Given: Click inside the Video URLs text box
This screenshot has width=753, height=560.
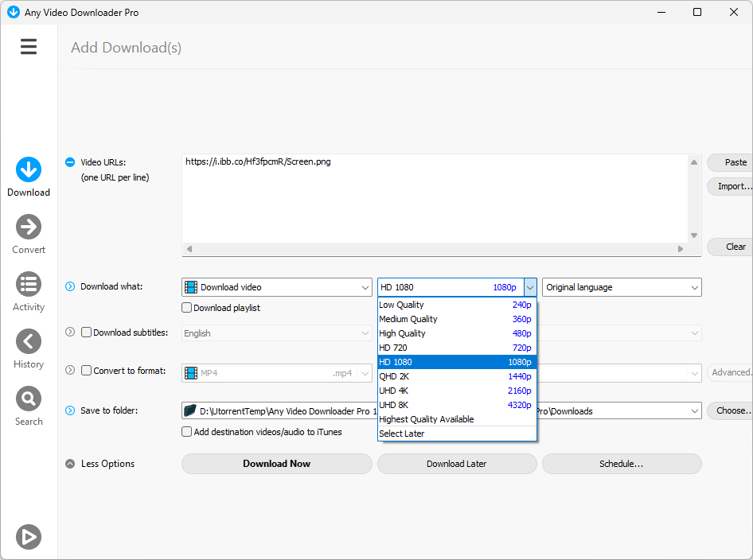Looking at the screenshot, I should click(x=435, y=199).
